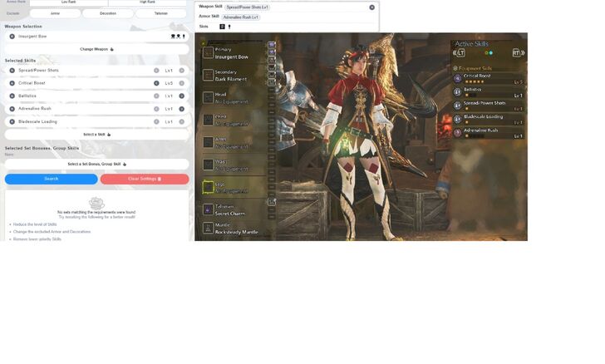The height and width of the screenshot is (364, 605).
Task: Close the weapon skill details popup
Action: pyautogui.click(x=371, y=7)
